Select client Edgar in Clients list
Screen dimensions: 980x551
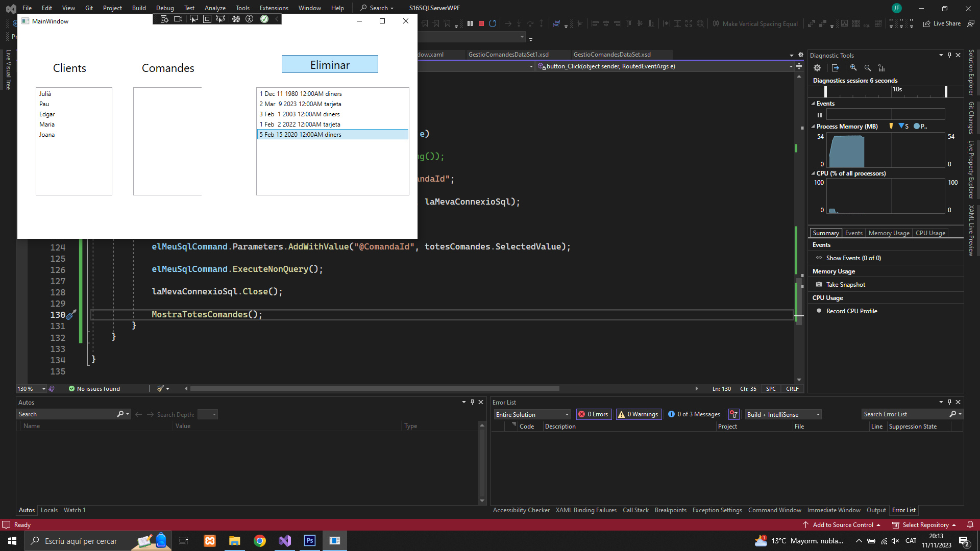(x=47, y=114)
